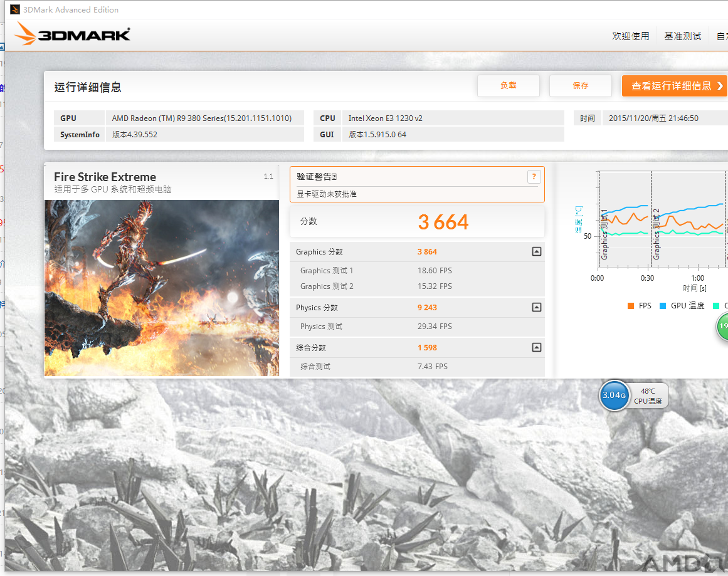Click the Graphics score value 3 864

click(x=427, y=252)
